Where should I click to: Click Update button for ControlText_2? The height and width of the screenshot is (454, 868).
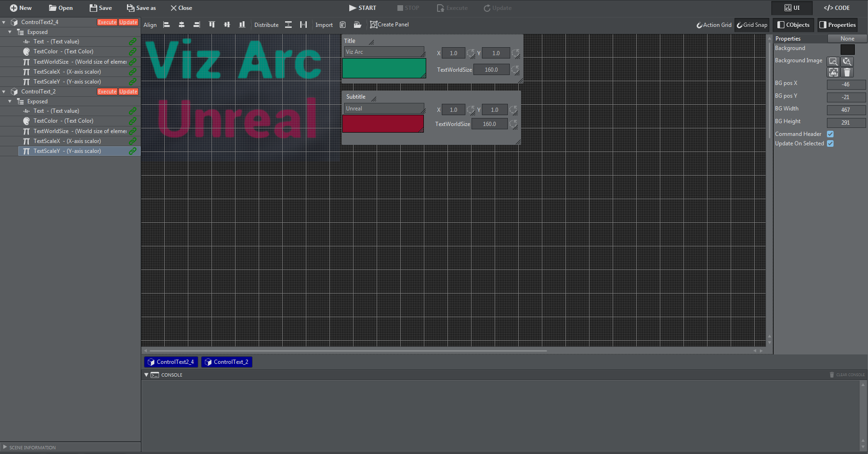[x=128, y=92]
